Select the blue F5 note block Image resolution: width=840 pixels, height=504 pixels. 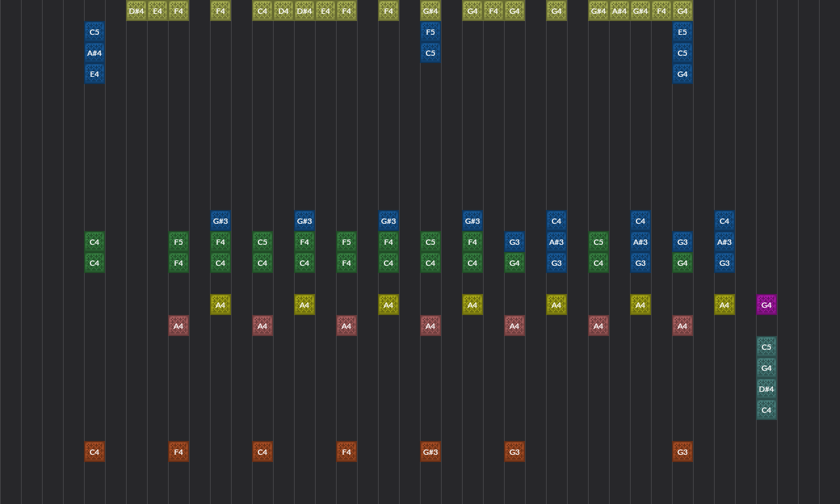(x=430, y=31)
